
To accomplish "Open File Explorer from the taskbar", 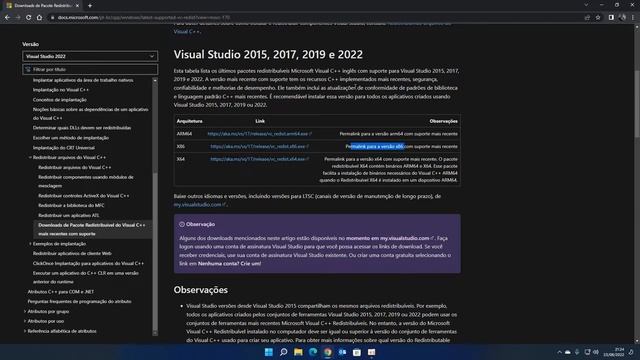I will point(298,352).
